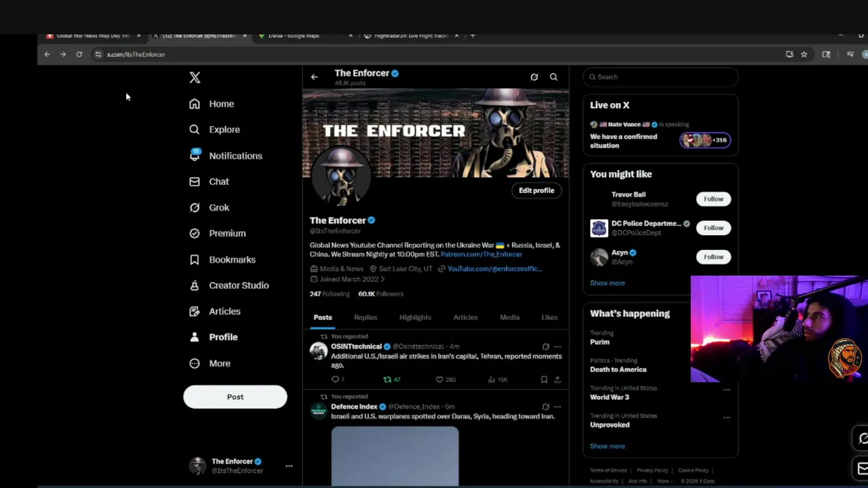Share the OSINTtechnical post
This screenshot has width=868, height=488.
[557, 380]
